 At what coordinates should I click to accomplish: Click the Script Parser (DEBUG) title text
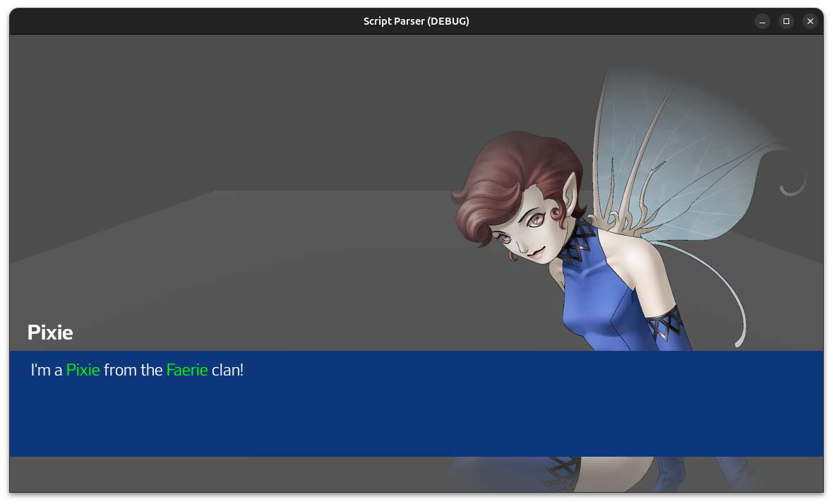pyautogui.click(x=416, y=20)
